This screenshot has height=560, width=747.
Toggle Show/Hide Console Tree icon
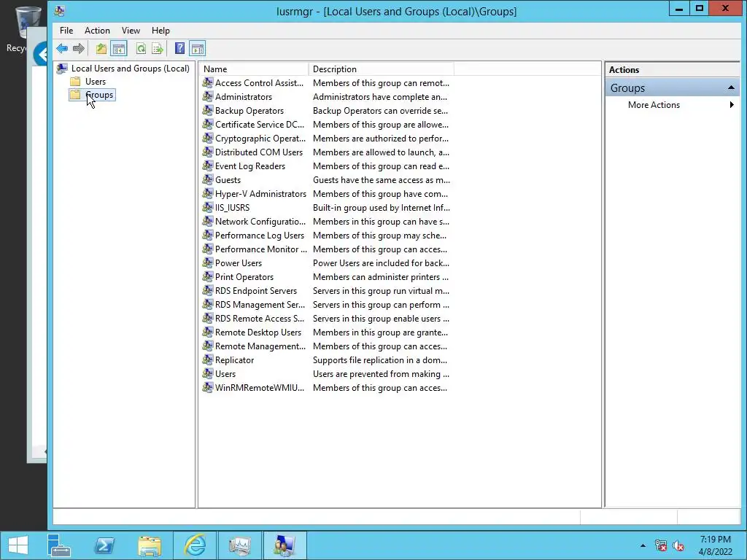[119, 49]
